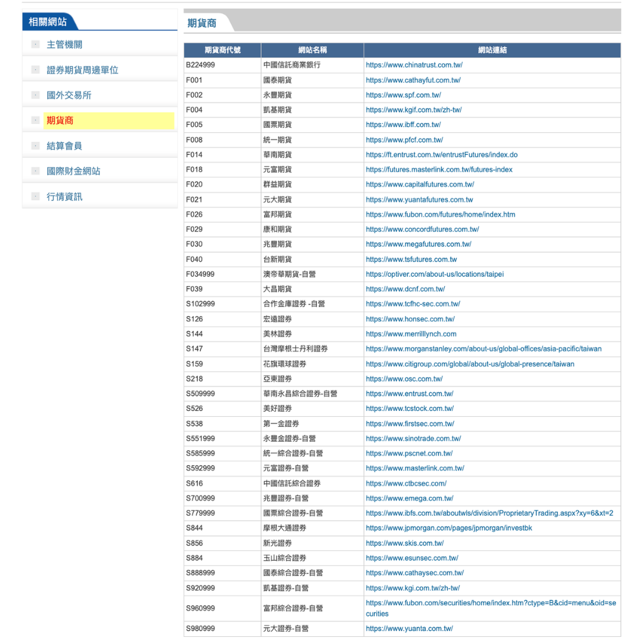Open the entrustFutures index.do link
This screenshot has height=644, width=644.
(x=441, y=154)
